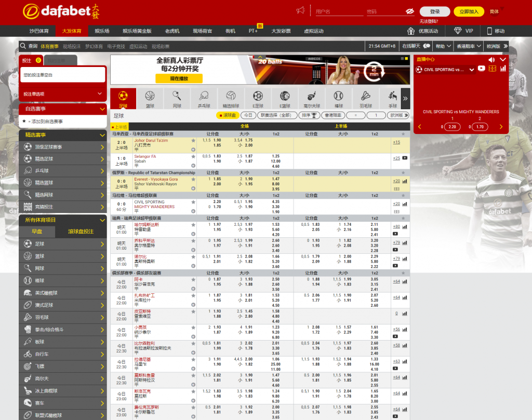The width and height of the screenshot is (532, 420).
Task: Click the 无法登陆? login help link
Action: pyautogui.click(x=429, y=21)
